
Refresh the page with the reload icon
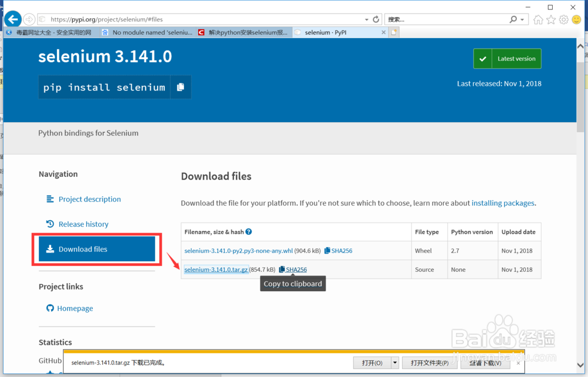pos(376,19)
